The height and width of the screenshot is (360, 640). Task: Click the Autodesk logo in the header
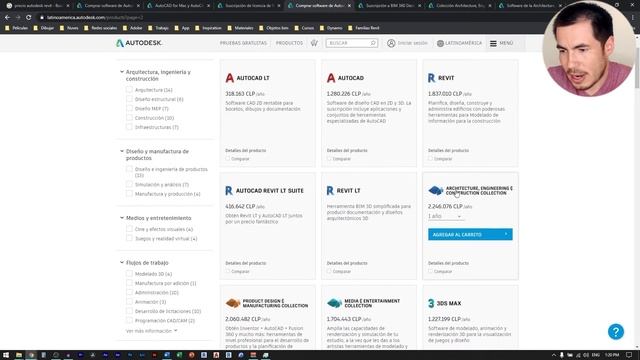pos(139,43)
